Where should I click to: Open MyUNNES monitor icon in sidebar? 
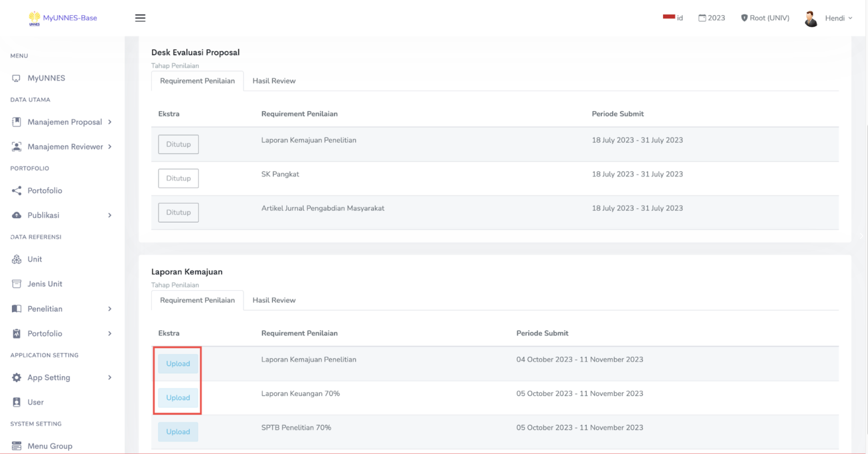point(16,78)
